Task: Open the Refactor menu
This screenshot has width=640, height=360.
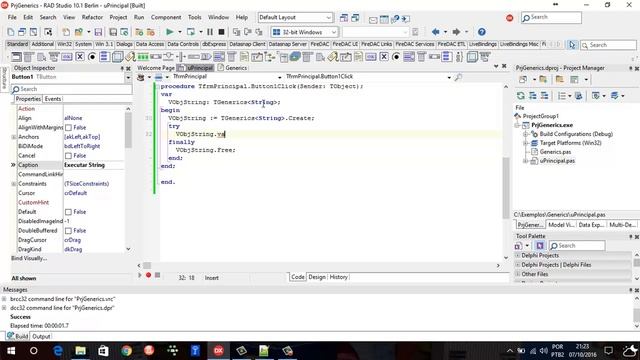Action: [x=92, y=17]
